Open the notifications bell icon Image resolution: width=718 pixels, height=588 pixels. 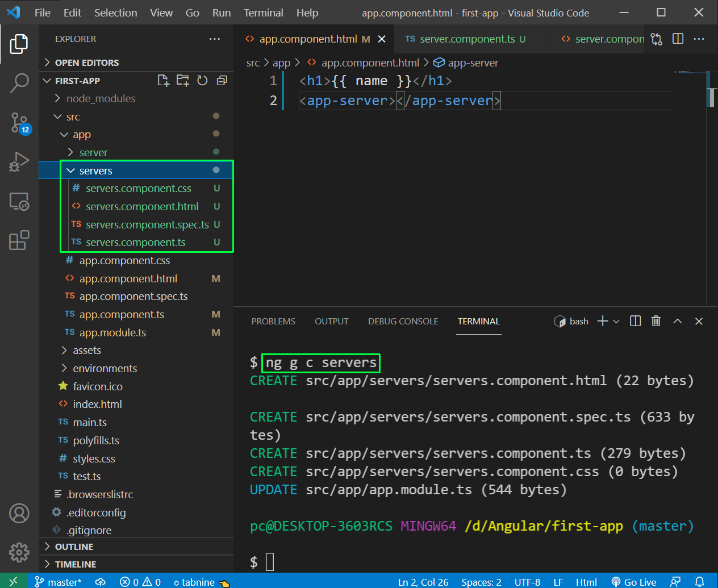point(700,582)
